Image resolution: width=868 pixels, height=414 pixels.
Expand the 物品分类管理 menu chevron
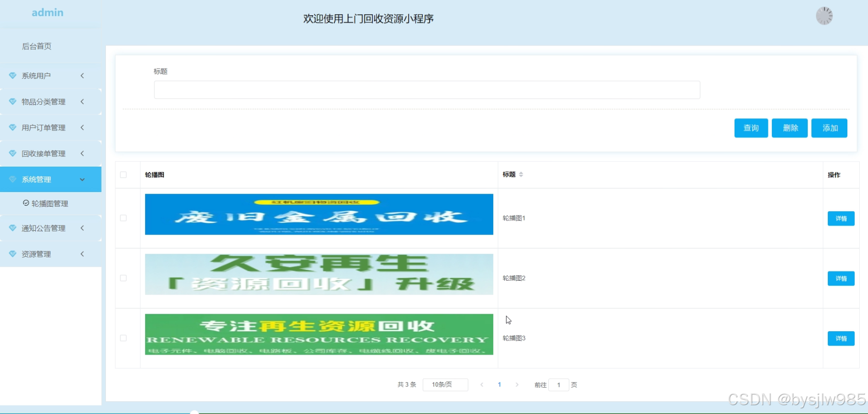(x=82, y=101)
